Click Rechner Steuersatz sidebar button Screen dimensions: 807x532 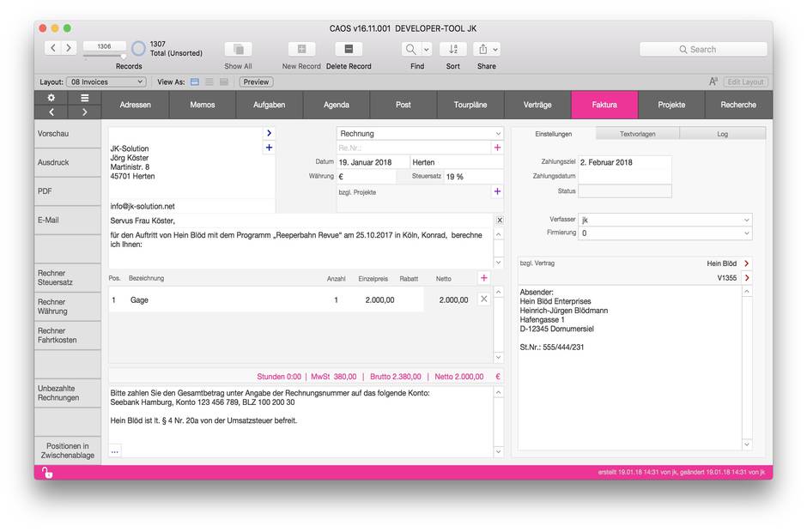(x=68, y=278)
